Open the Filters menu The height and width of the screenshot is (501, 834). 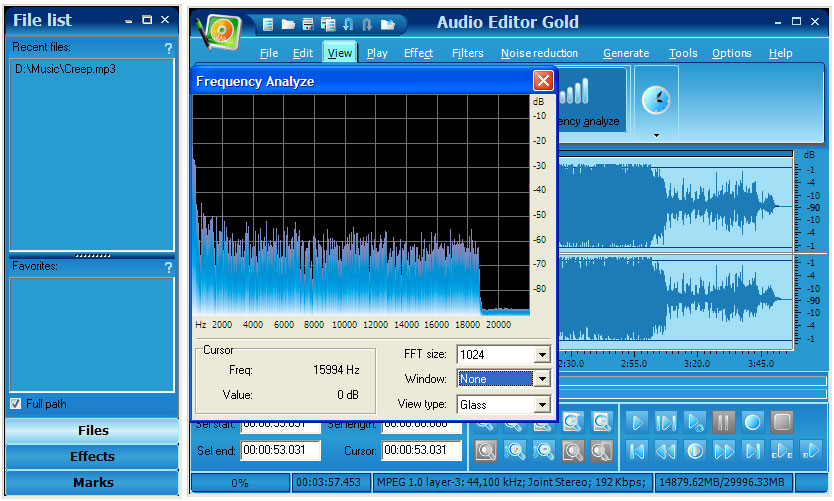[468, 53]
